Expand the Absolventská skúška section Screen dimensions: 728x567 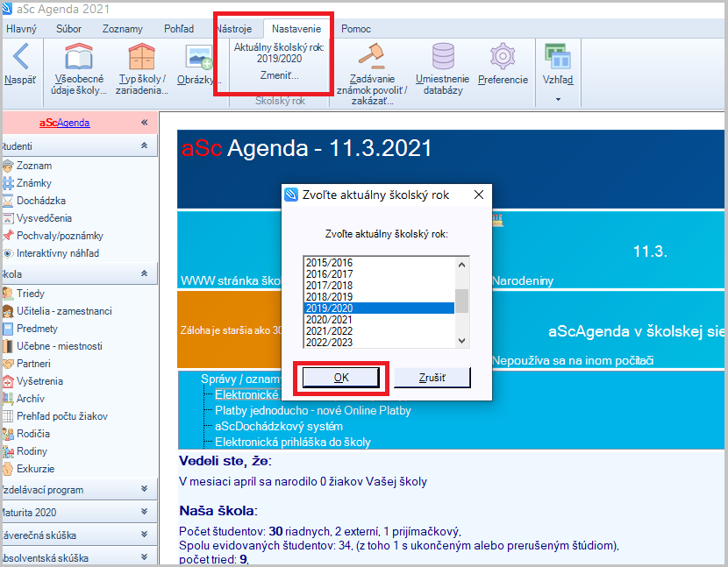tap(145, 556)
